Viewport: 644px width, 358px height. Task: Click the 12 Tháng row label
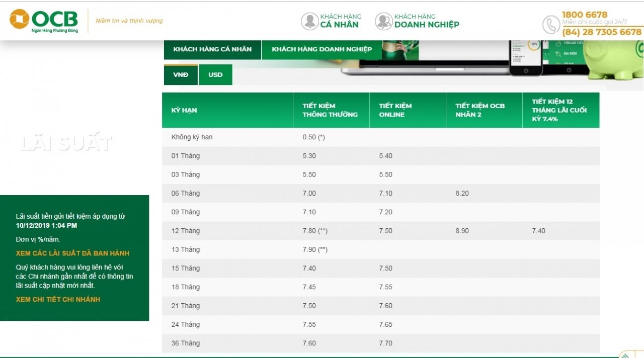(x=185, y=231)
